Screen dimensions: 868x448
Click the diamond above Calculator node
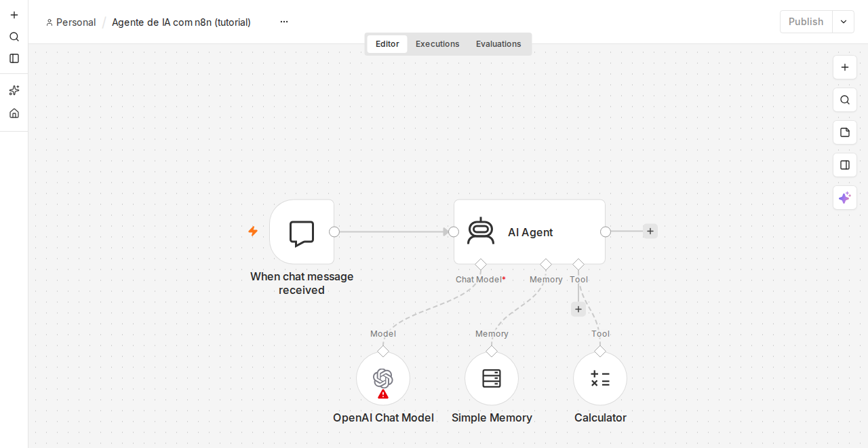coord(600,351)
